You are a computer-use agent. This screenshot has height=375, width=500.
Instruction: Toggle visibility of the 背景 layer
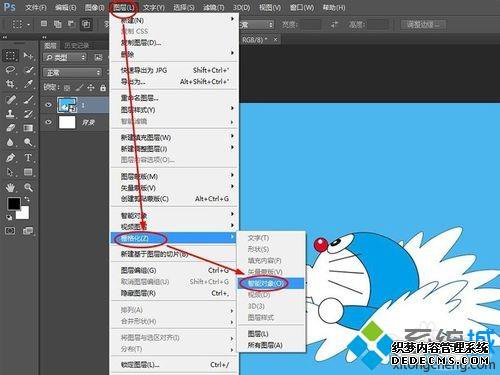click(x=49, y=122)
